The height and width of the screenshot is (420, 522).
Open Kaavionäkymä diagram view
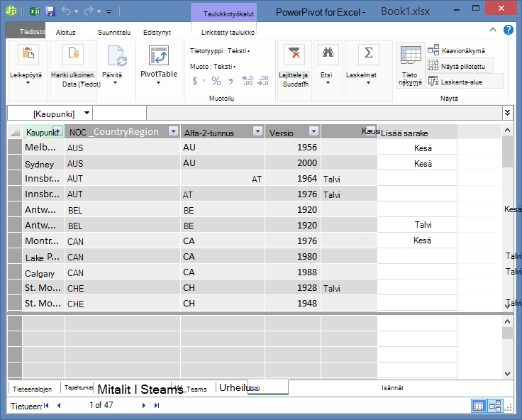(456, 50)
